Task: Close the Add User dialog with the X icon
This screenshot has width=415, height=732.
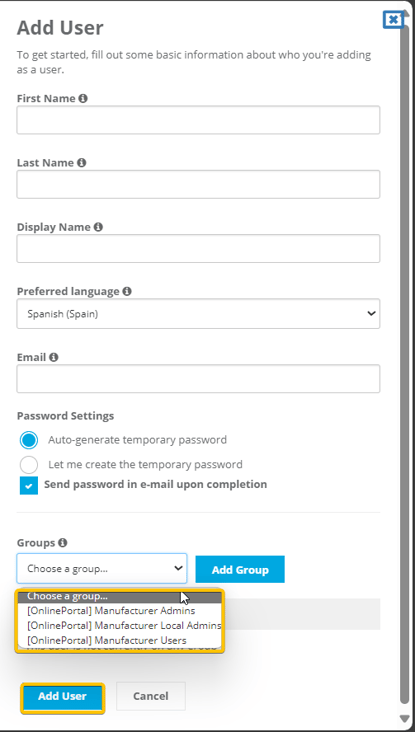Action: coord(393,20)
